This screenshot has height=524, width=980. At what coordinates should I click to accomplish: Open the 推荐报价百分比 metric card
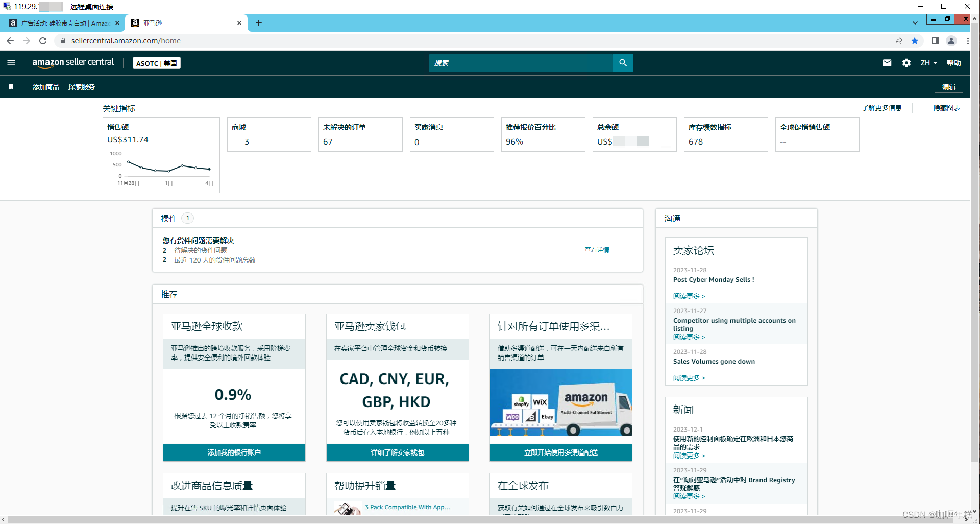click(543, 134)
